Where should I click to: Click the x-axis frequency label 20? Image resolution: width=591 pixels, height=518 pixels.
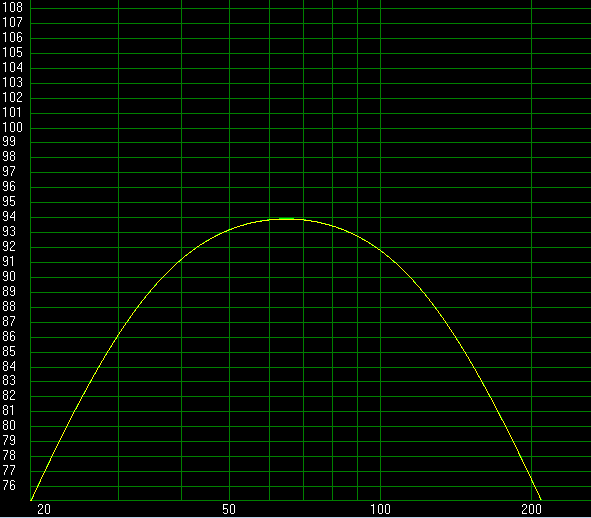[44, 509]
